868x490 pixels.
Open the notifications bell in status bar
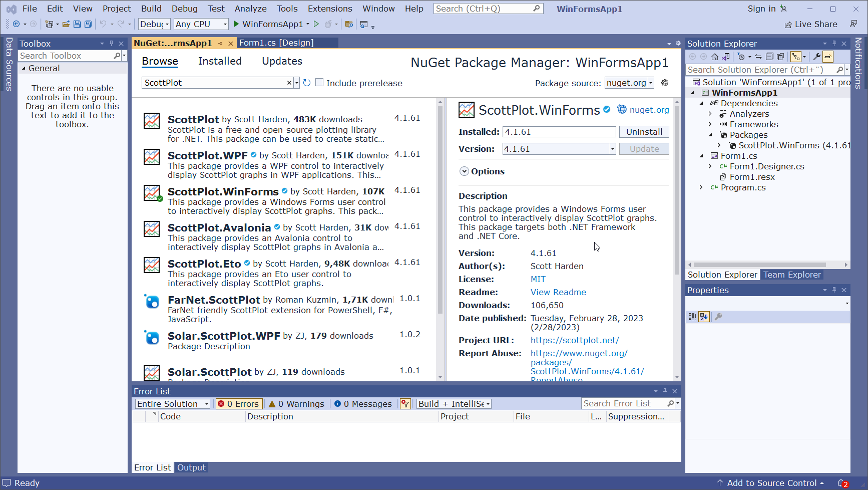pos(843,483)
